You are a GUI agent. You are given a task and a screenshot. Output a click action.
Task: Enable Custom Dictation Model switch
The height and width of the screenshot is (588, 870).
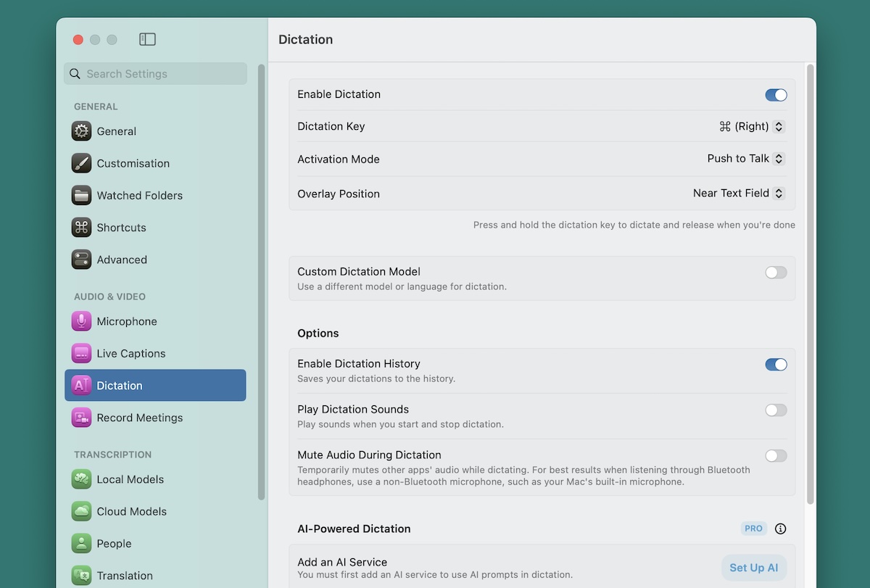(776, 273)
